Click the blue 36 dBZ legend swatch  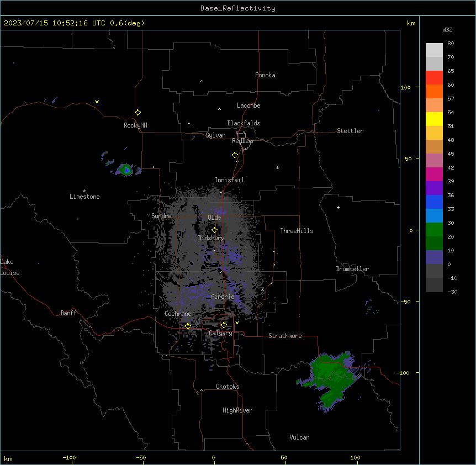[x=434, y=202]
